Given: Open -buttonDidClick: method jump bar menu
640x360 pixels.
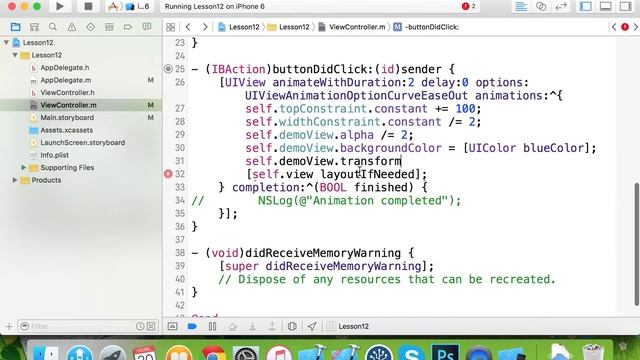Looking at the screenshot, I should click(426, 27).
